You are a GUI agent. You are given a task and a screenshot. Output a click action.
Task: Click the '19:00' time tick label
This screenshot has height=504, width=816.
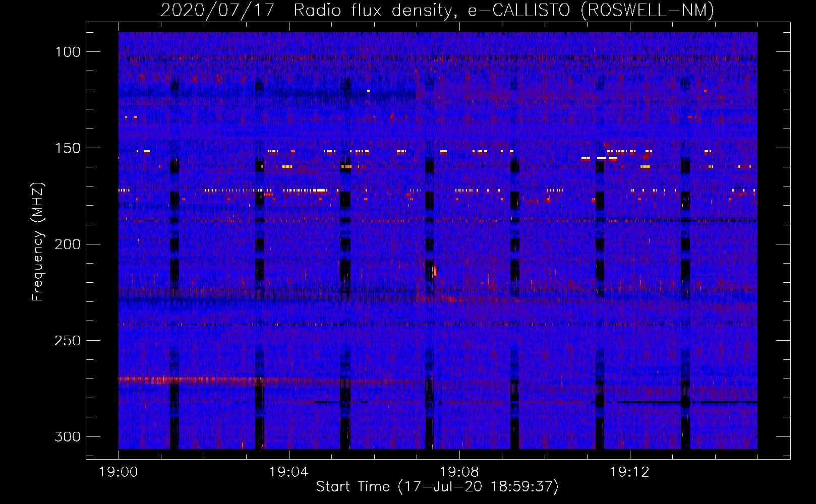pyautogui.click(x=119, y=472)
